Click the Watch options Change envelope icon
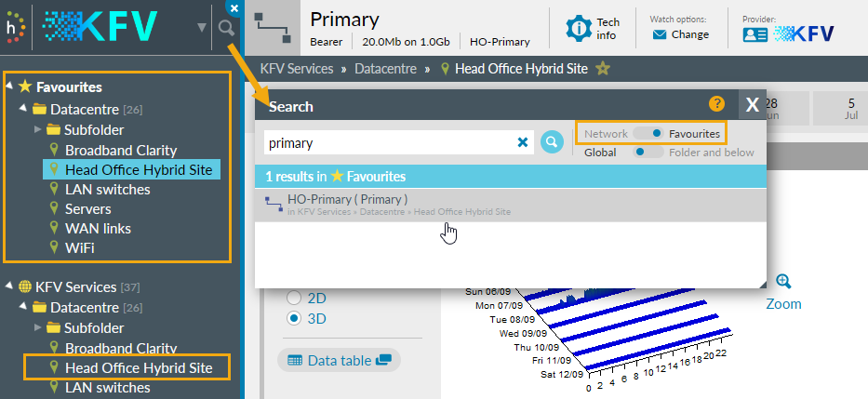Viewport: 868px width, 399px height. coord(659,35)
